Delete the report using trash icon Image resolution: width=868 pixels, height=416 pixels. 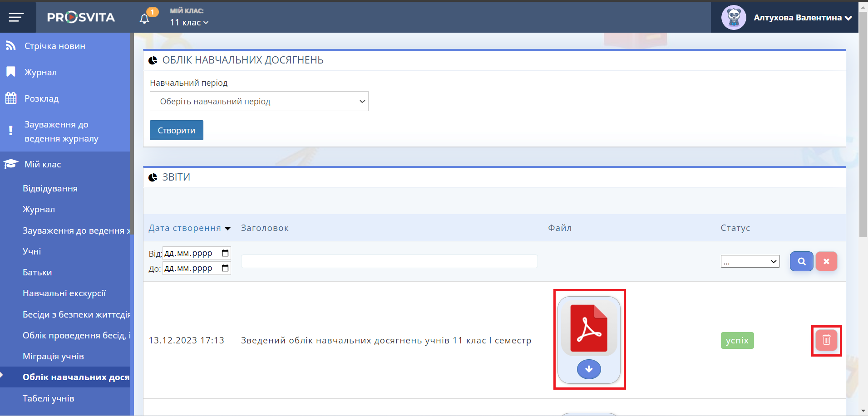tap(826, 340)
